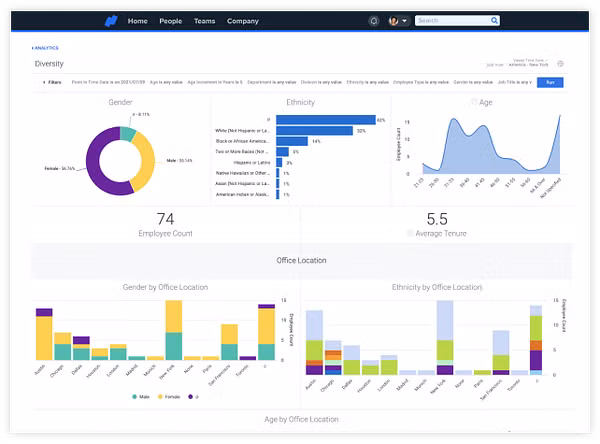Click the Namely logo icon

[111, 20]
